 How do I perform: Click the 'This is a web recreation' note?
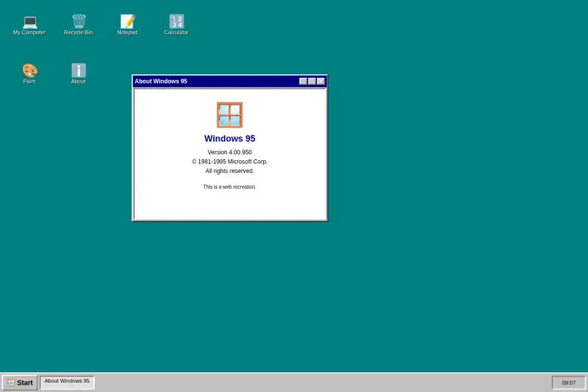tap(229, 187)
